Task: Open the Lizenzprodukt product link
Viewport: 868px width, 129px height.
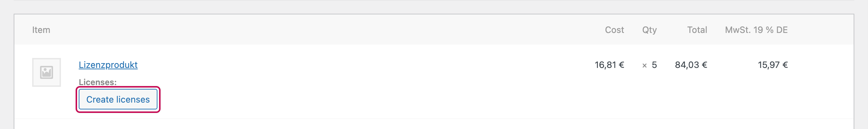Action: point(108,65)
